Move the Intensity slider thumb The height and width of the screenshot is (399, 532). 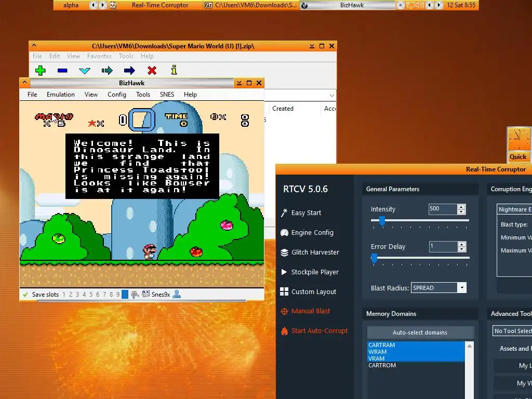pyautogui.click(x=382, y=220)
